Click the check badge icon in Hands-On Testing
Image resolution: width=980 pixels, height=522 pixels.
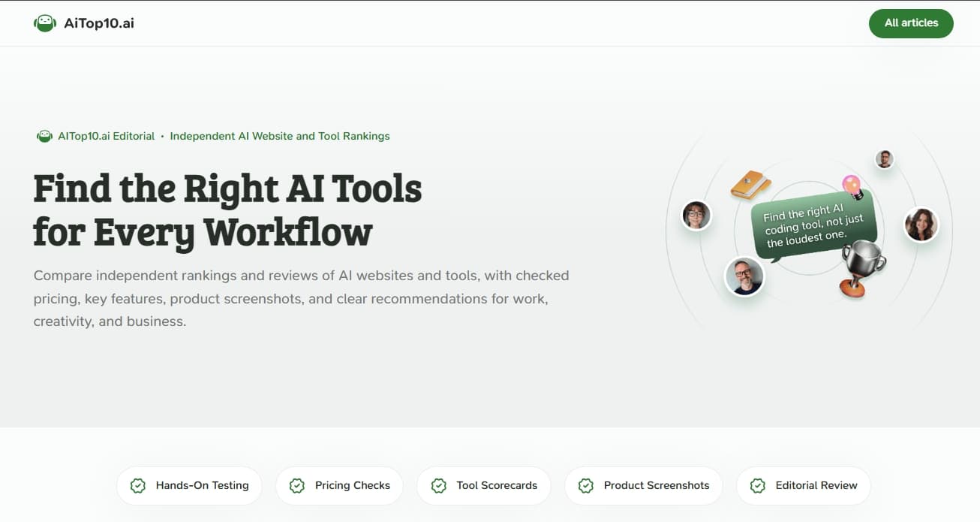pyautogui.click(x=138, y=485)
